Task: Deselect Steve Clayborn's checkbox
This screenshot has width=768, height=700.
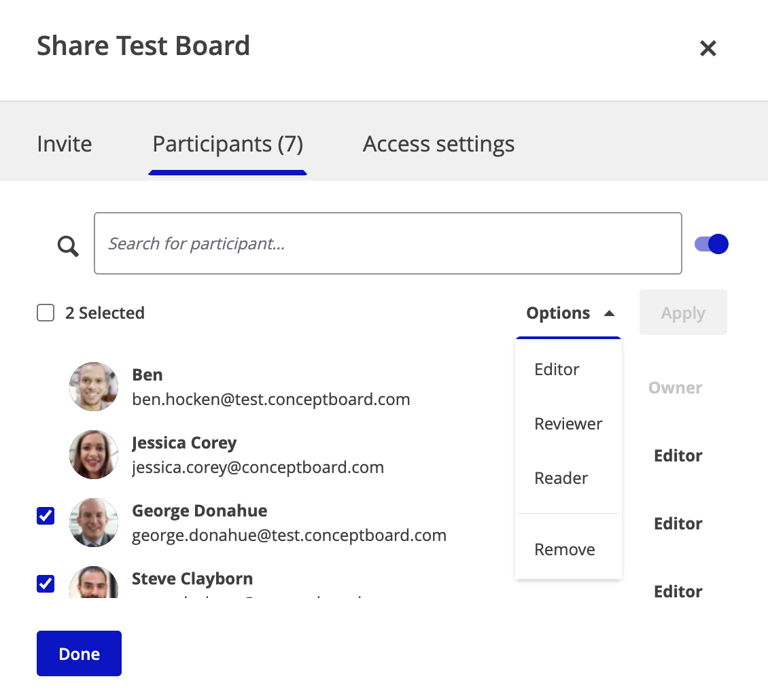Action: pos(46,583)
